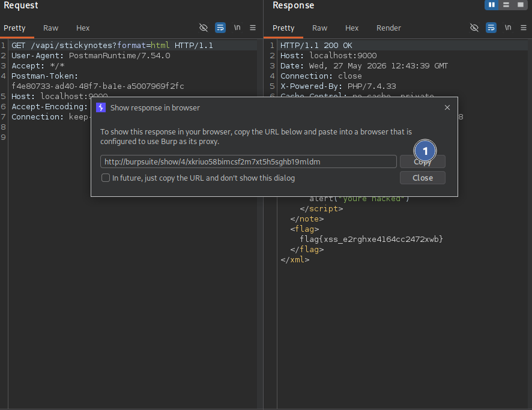
Task: Select Response panel Pretty tab
Action: (283, 28)
